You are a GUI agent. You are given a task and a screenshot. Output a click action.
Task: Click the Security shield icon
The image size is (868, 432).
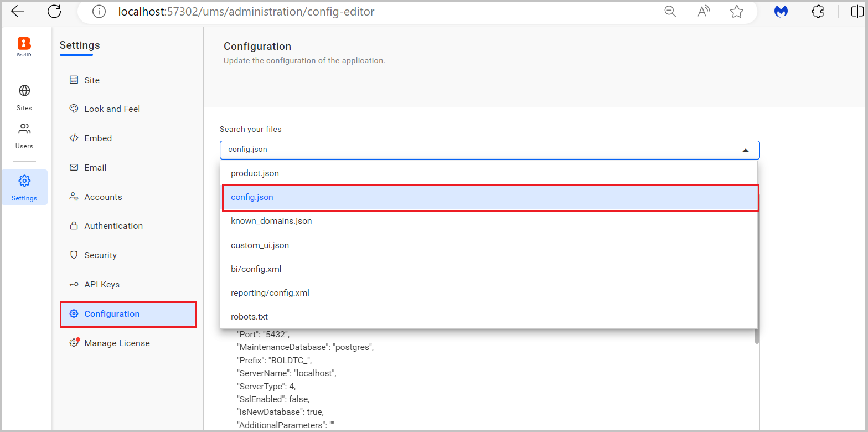pos(74,255)
